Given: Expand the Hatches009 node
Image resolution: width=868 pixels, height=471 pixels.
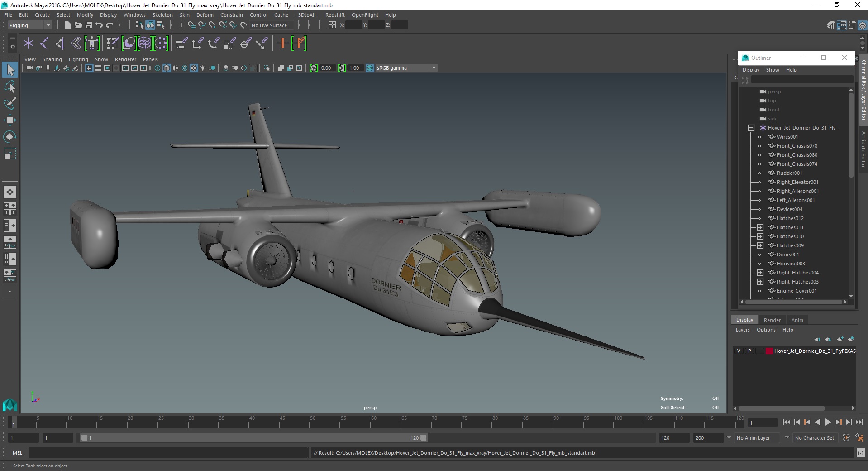Looking at the screenshot, I should 760,245.
